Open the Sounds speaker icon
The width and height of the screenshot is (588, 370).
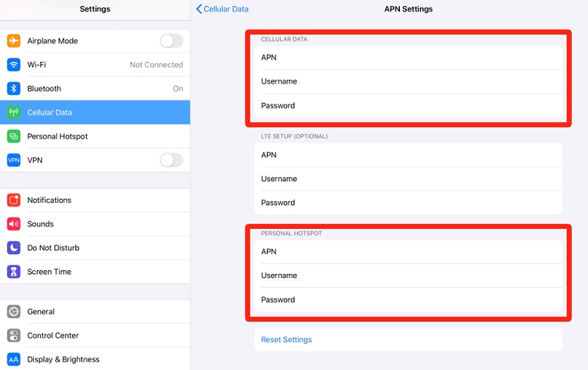coord(14,224)
